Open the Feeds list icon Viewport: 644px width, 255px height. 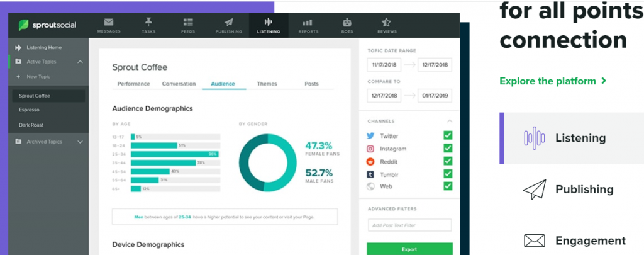(188, 22)
